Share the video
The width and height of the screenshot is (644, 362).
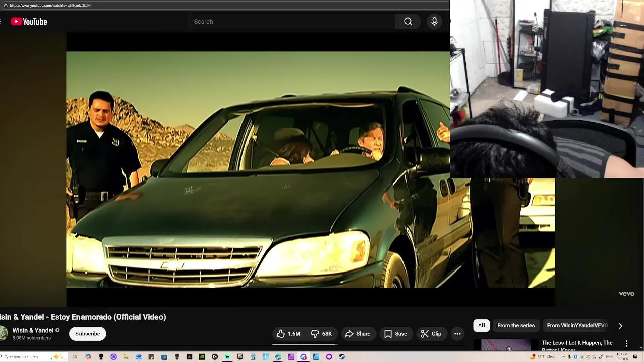tap(358, 334)
